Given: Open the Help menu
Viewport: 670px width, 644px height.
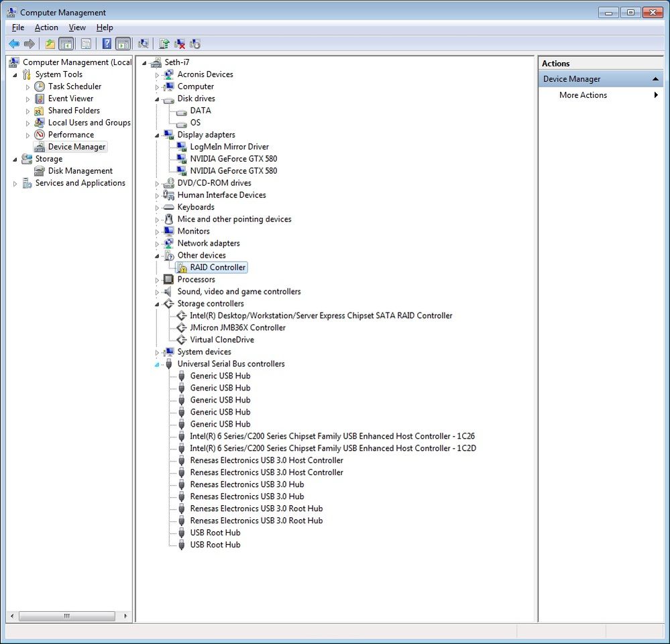Looking at the screenshot, I should pos(105,28).
